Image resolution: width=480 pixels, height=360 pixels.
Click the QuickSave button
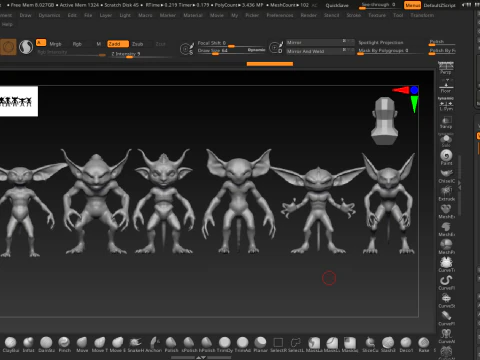[x=337, y=5]
